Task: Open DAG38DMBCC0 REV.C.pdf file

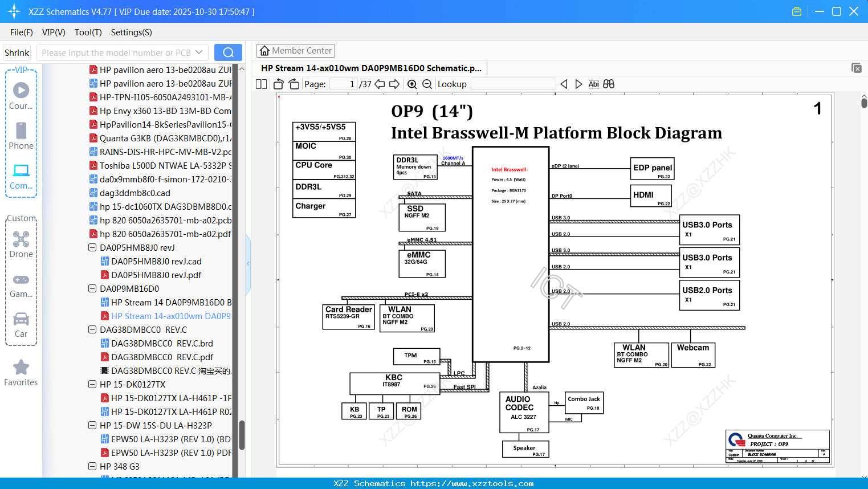Action: (x=157, y=357)
